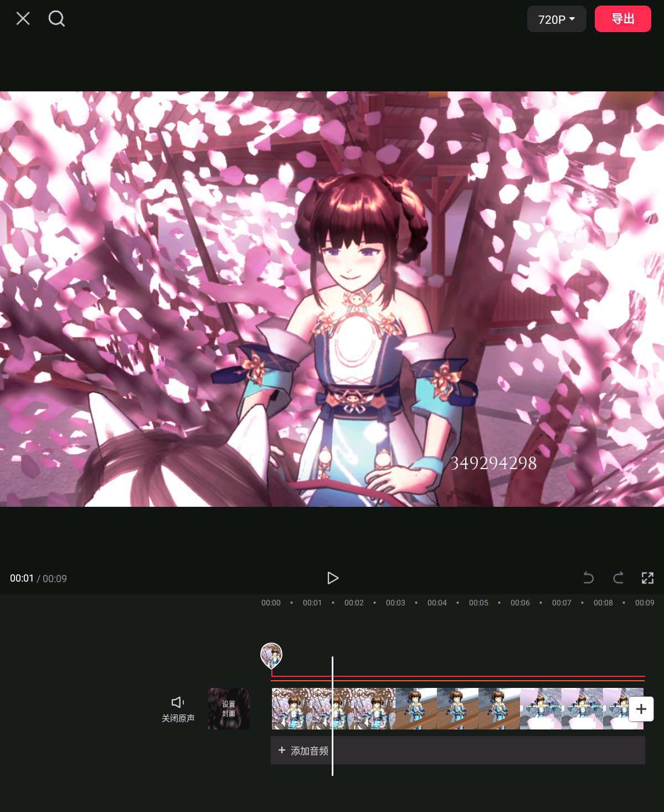The height and width of the screenshot is (812, 664).
Task: Jump to 00:08 on timeline ruler
Action: pos(603,603)
